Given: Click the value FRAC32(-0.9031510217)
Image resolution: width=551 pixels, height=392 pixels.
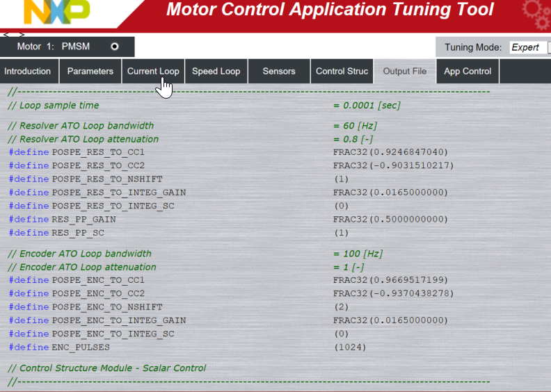Looking at the screenshot, I should (x=393, y=165).
